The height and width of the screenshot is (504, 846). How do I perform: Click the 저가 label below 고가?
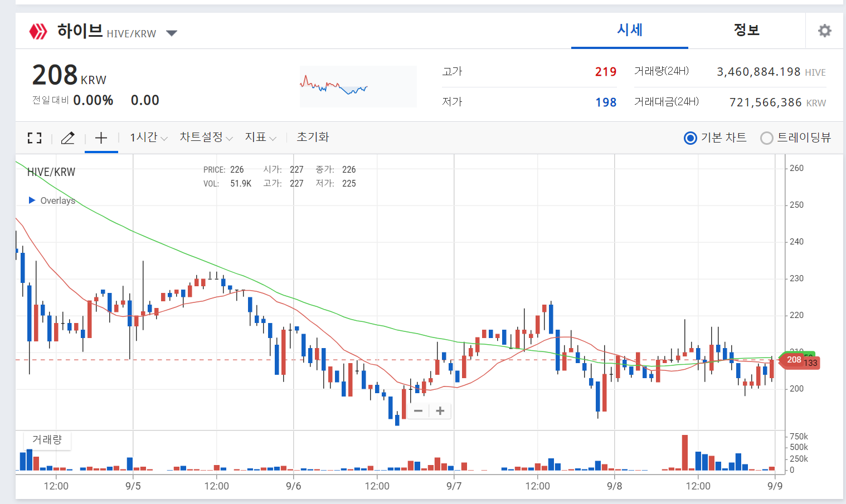(x=453, y=102)
